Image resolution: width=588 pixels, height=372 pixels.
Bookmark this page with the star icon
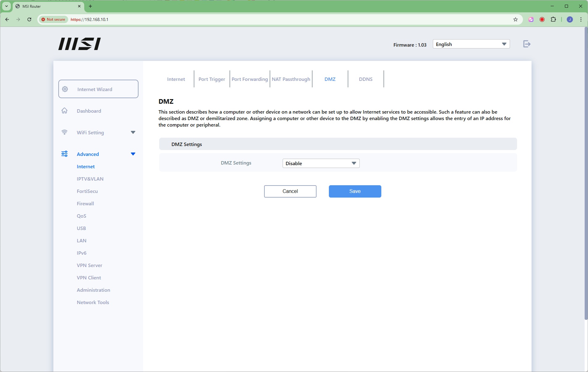(x=515, y=19)
